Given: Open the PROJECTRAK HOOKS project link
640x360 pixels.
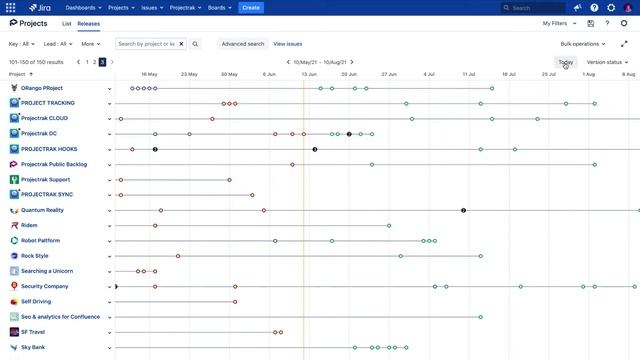Looking at the screenshot, I should [x=49, y=149].
